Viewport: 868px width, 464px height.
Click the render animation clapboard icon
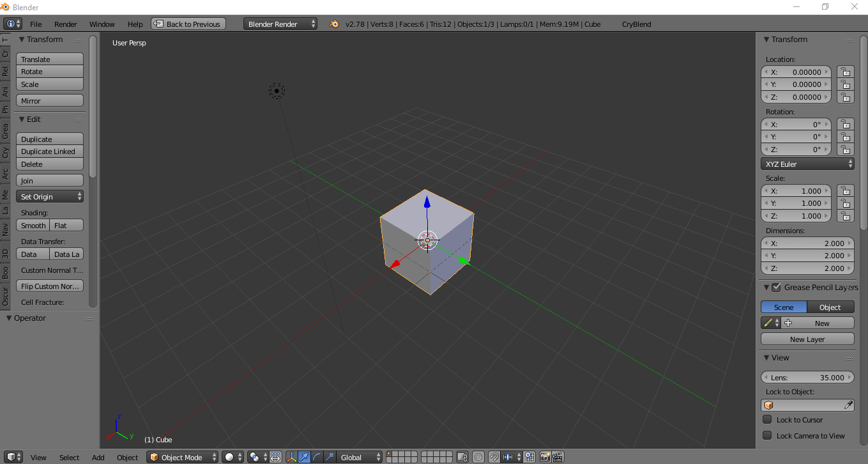click(x=558, y=456)
